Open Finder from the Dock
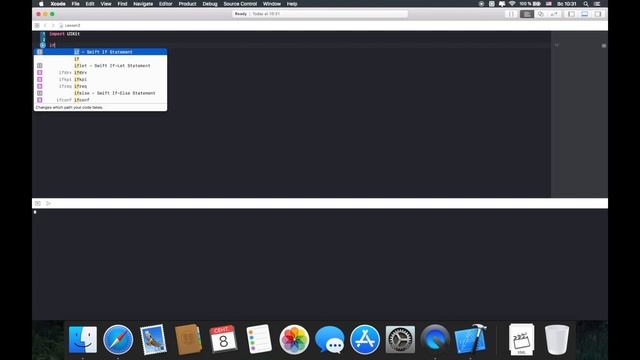640x360 pixels. pos(83,339)
